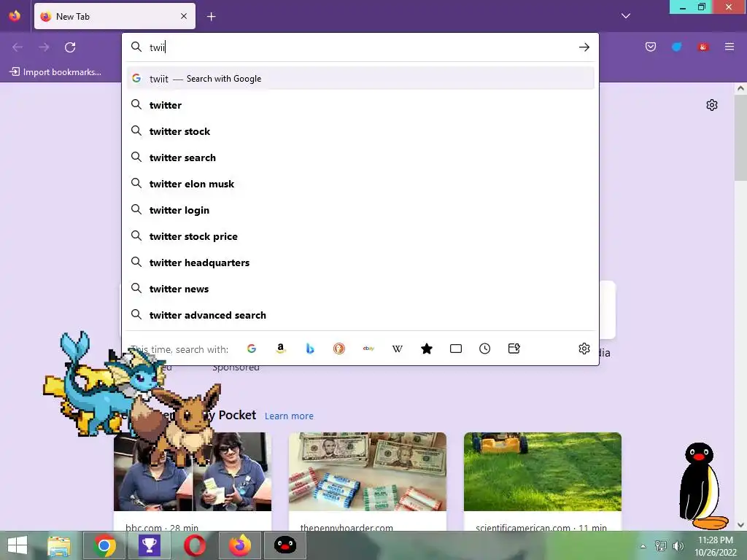This screenshot has width=747, height=560.
Task: Search actions using the notepad icon
Action: click(514, 349)
